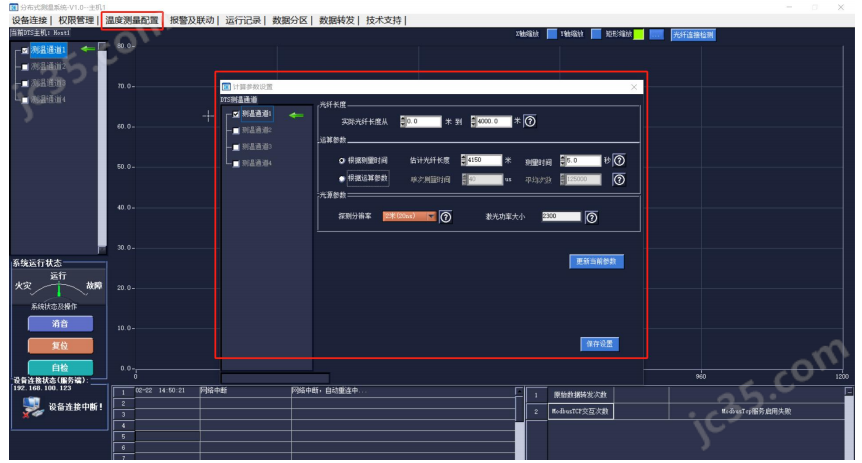Viewport: 862px width, 463px height.
Task: Click 设备连接中断！ status text
Action: pyautogui.click(x=75, y=407)
